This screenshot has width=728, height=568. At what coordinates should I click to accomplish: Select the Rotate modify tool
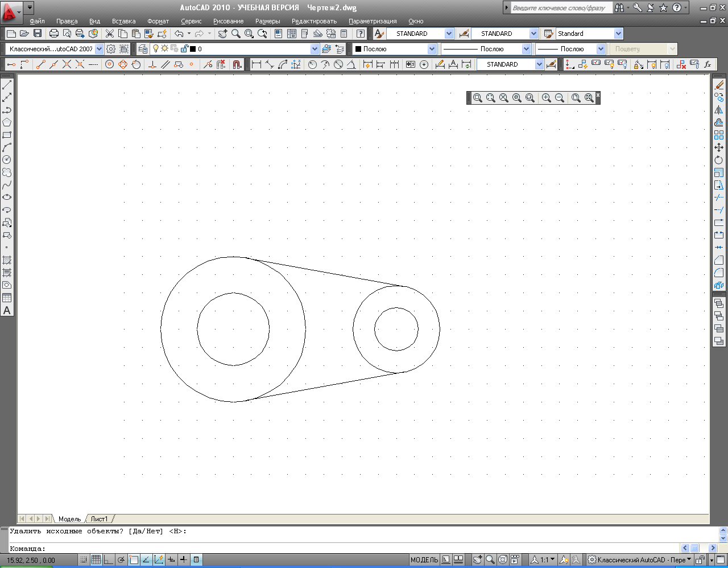[719, 160]
